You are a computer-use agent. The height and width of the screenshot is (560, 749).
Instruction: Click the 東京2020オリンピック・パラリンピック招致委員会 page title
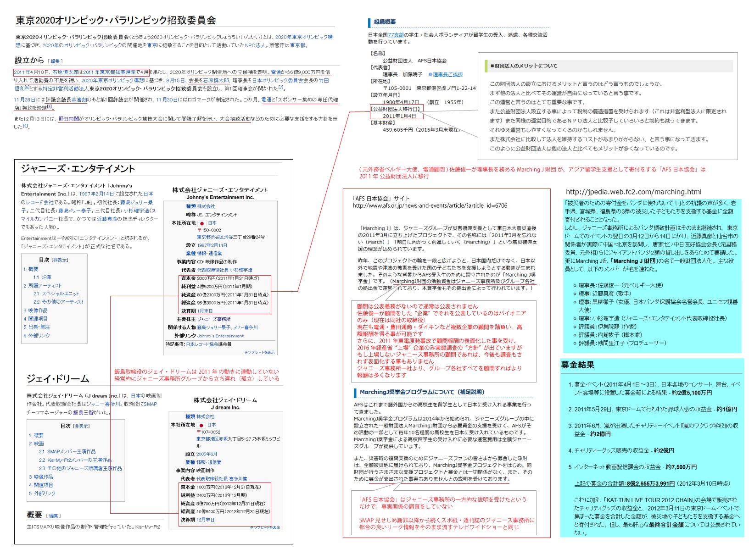(116, 20)
